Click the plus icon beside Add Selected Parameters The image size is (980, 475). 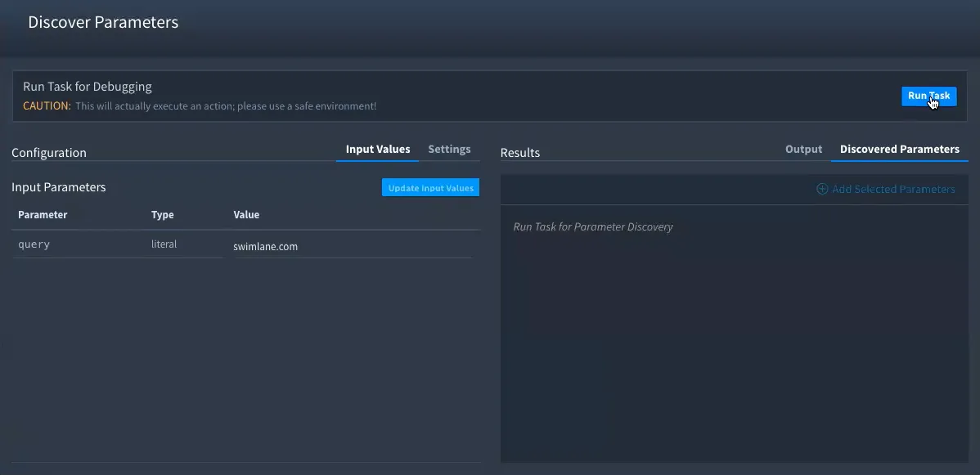pyautogui.click(x=822, y=189)
